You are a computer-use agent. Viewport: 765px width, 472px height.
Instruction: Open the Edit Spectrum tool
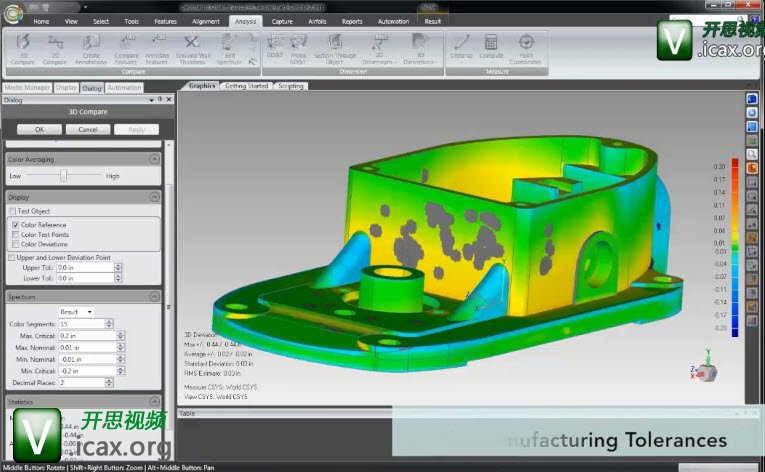(229, 48)
